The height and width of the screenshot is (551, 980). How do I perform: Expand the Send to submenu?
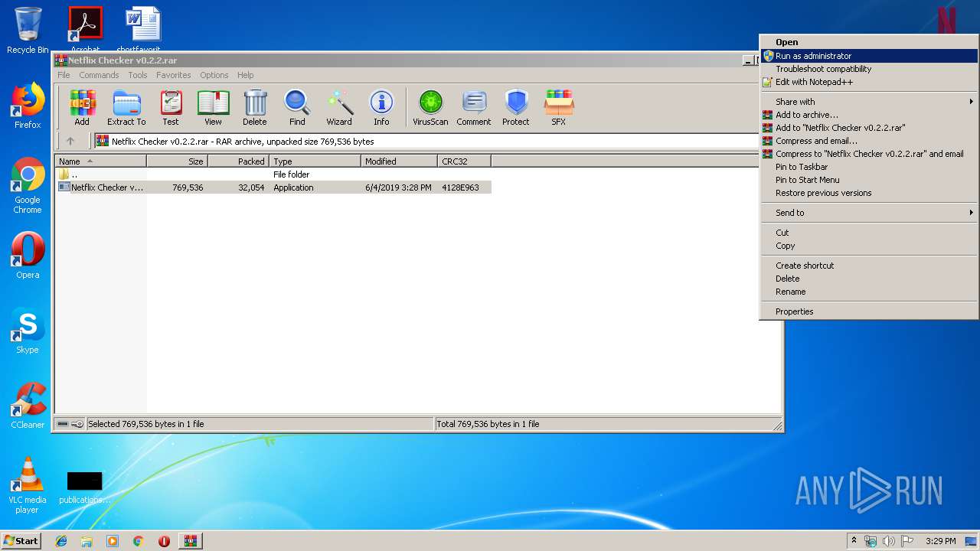pyautogui.click(x=869, y=213)
